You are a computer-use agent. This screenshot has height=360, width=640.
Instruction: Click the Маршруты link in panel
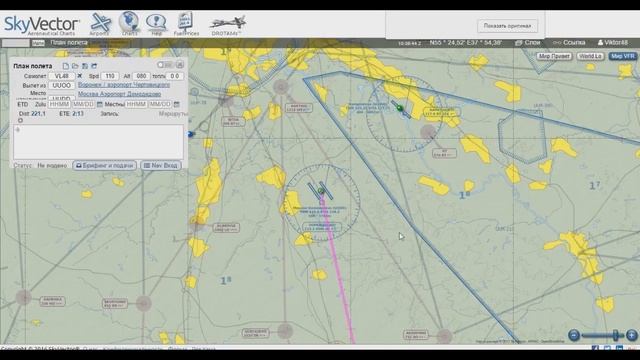click(x=173, y=114)
